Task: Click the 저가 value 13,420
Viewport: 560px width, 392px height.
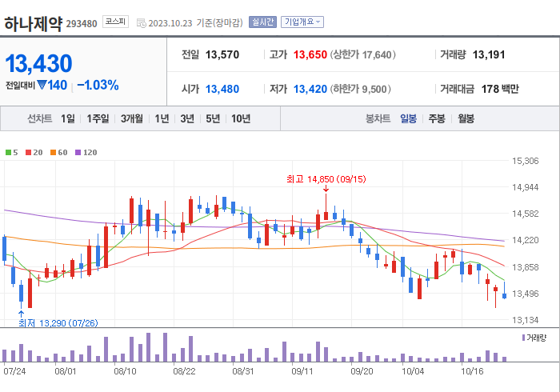Action: (310, 89)
